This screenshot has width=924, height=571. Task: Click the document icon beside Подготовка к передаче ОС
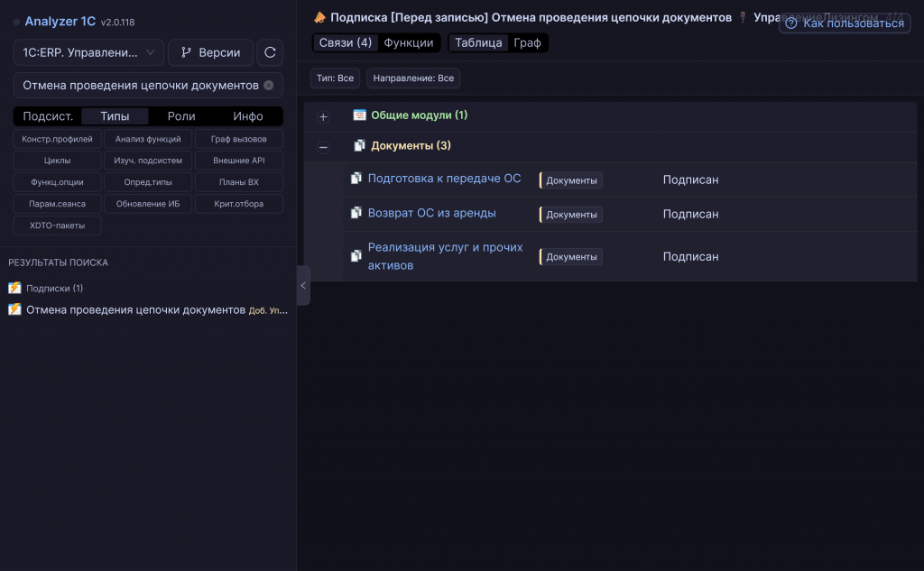[356, 178]
